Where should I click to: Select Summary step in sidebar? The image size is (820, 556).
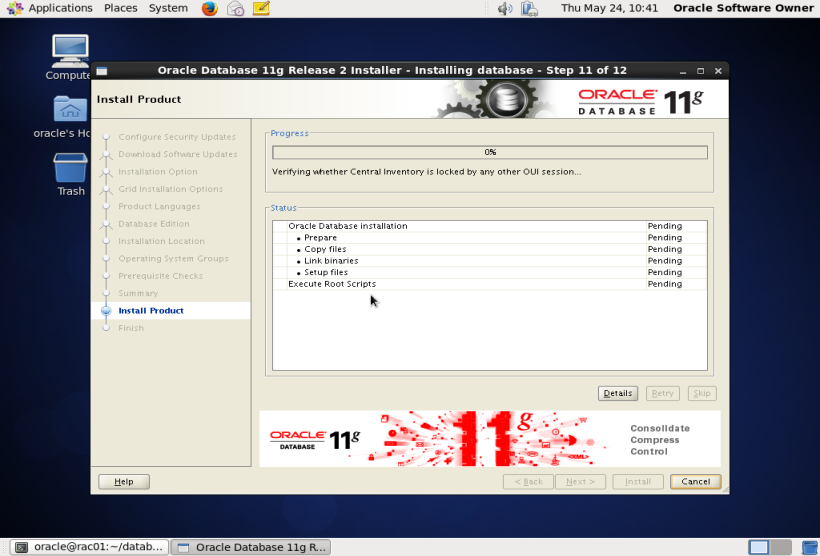pyautogui.click(x=138, y=293)
